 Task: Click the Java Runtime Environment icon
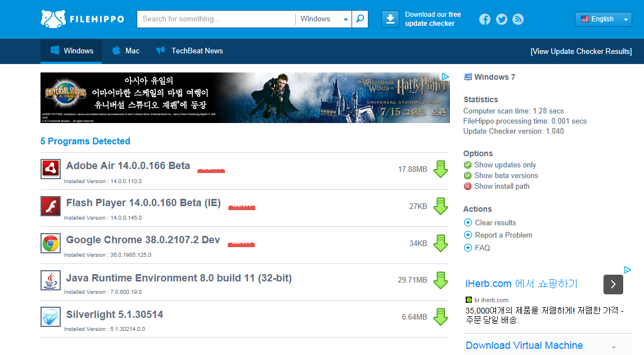pyautogui.click(x=51, y=280)
